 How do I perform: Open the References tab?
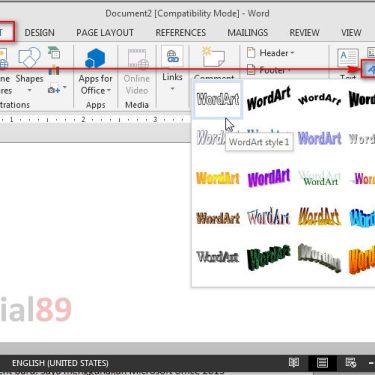[181, 33]
